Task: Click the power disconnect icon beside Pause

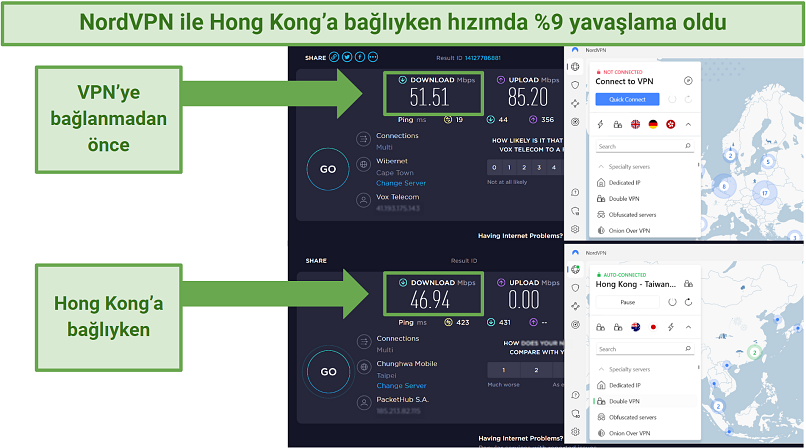Action: [x=672, y=302]
